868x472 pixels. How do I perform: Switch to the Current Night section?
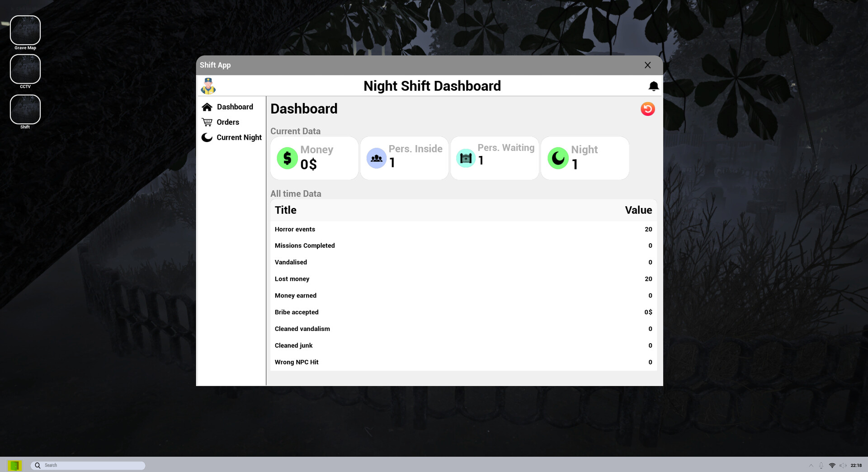tap(239, 137)
